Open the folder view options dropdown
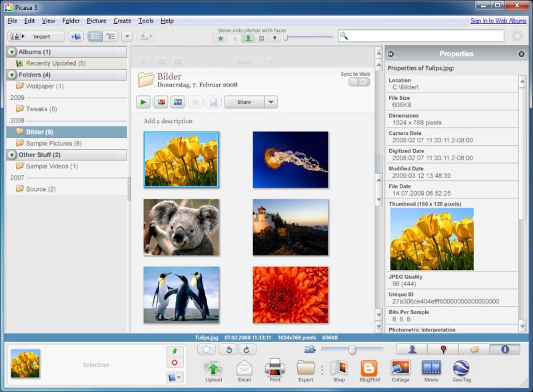 (127, 37)
